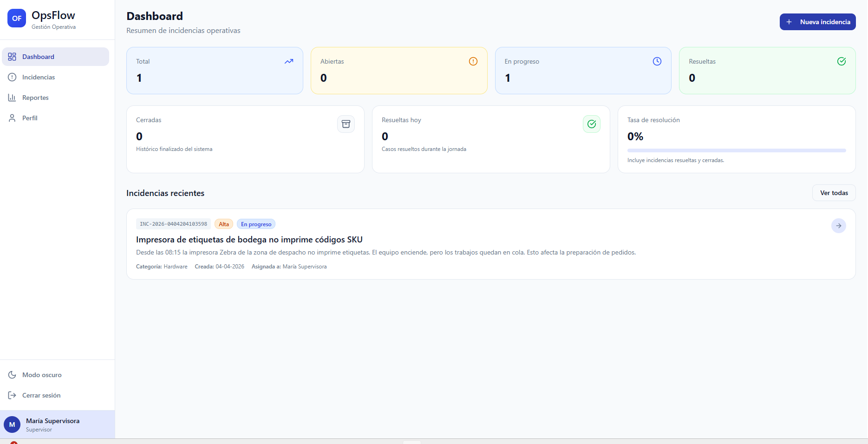The image size is (868, 444).
Task: Click the Incidencias alert-circle sidebar icon
Action: pyautogui.click(x=12, y=77)
